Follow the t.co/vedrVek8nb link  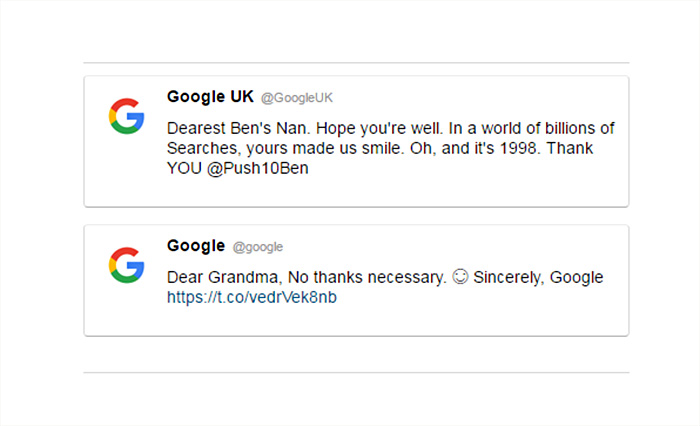click(x=252, y=297)
